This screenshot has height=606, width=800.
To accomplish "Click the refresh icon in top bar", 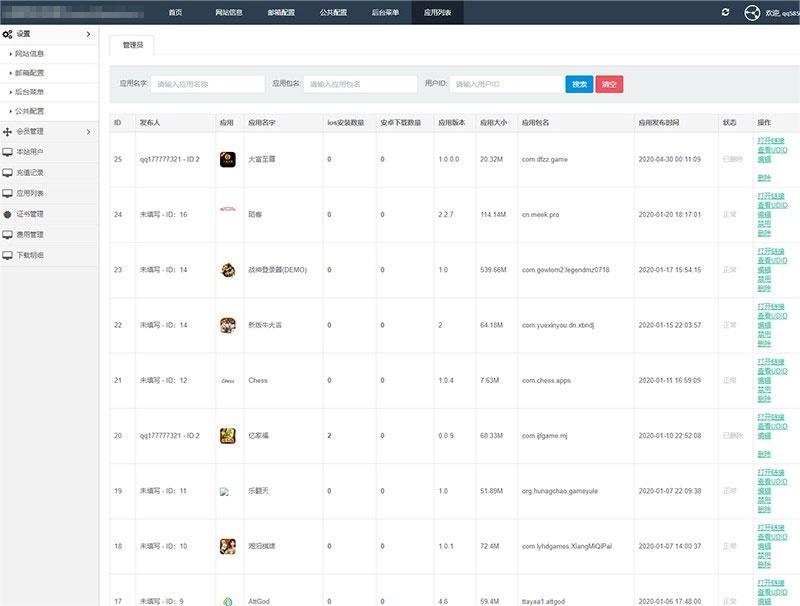I will coord(725,12).
